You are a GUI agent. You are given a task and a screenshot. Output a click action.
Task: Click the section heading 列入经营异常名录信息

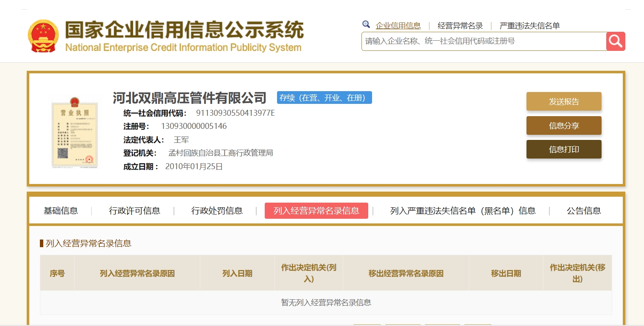[89, 243]
